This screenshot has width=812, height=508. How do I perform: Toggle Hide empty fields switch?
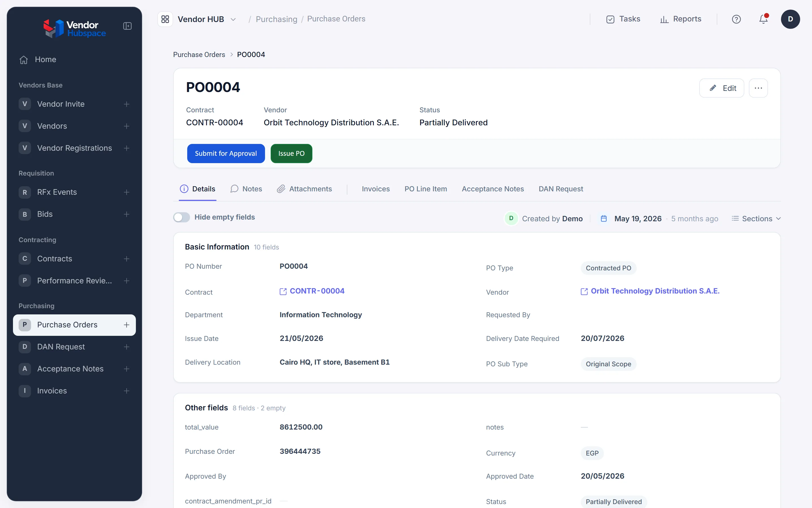182,217
